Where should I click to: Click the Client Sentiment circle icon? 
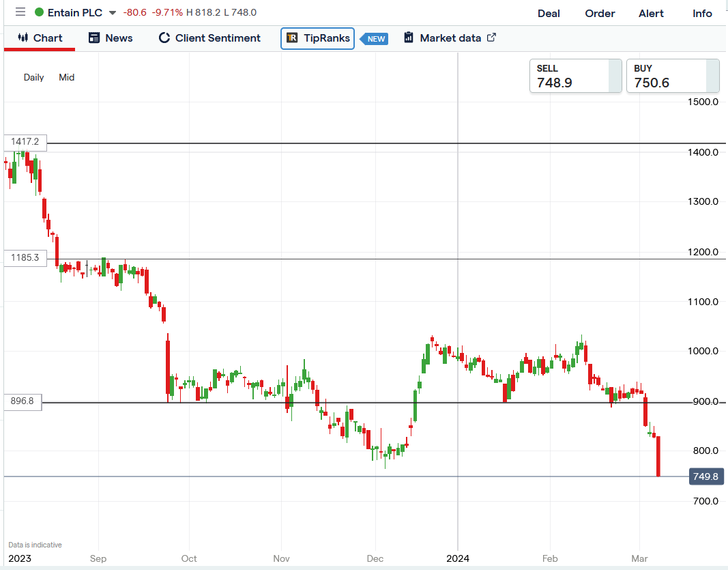(x=164, y=38)
